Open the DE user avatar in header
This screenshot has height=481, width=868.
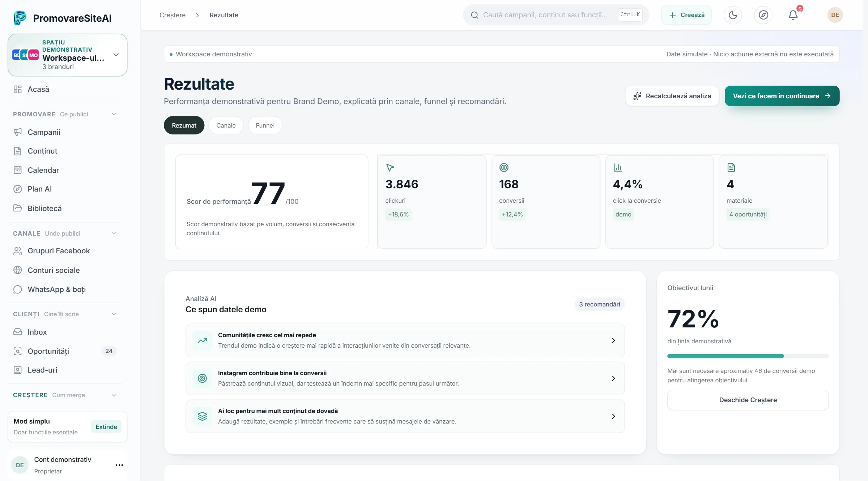coord(835,15)
